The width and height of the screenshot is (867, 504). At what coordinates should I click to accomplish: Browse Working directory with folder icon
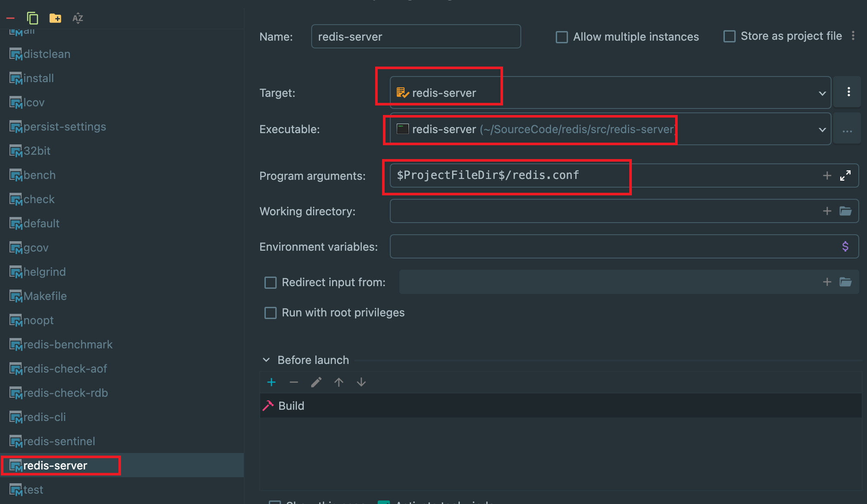pyautogui.click(x=845, y=211)
